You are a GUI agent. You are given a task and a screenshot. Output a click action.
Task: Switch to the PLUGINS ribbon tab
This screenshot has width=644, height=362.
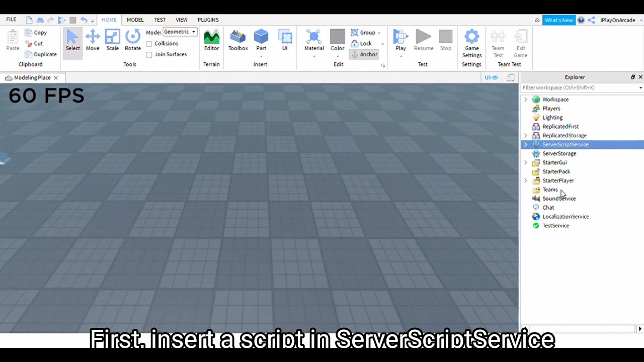coord(208,20)
